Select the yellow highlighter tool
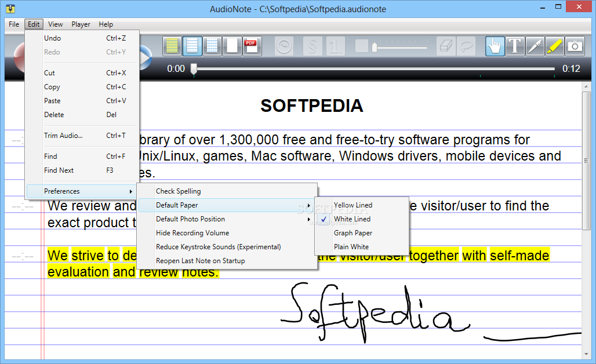Viewport: 596px width, 364px height. tap(555, 46)
